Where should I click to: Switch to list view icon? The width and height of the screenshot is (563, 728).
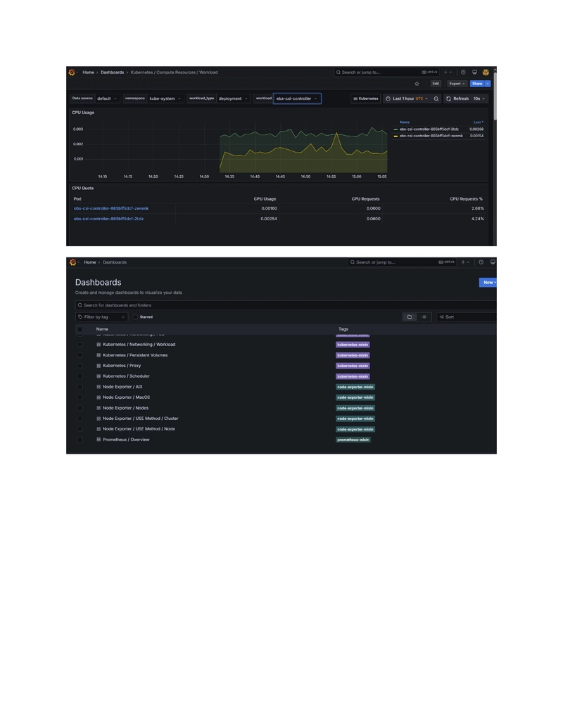[424, 317]
